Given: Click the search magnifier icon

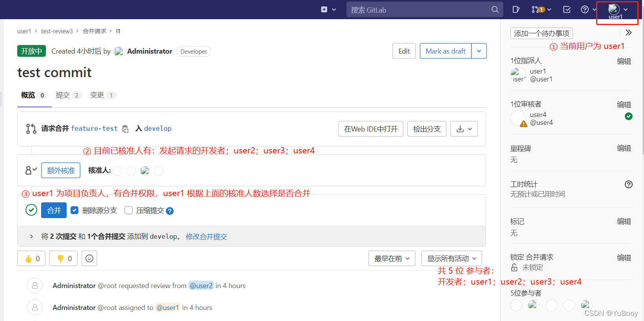Looking at the screenshot, I should [495, 9].
